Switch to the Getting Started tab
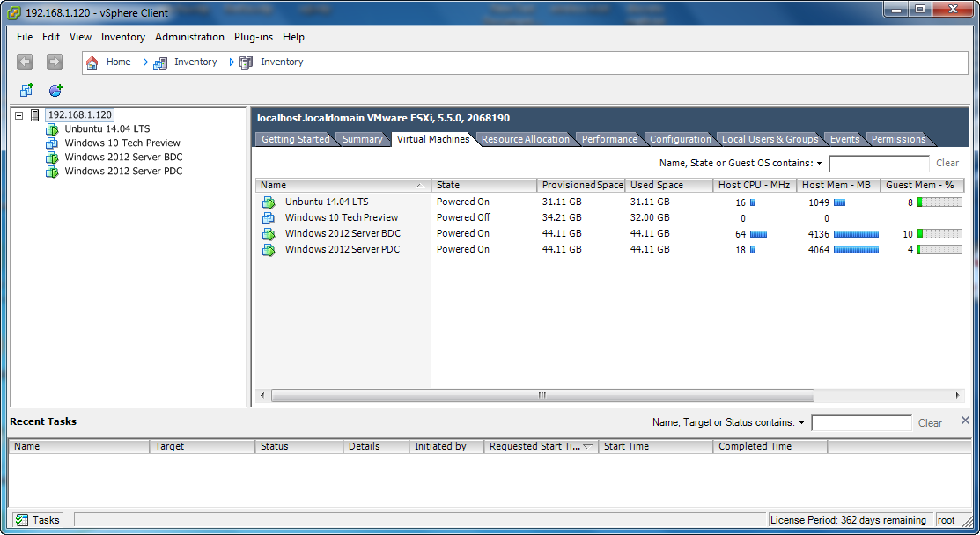This screenshot has height=535, width=980. (x=296, y=139)
